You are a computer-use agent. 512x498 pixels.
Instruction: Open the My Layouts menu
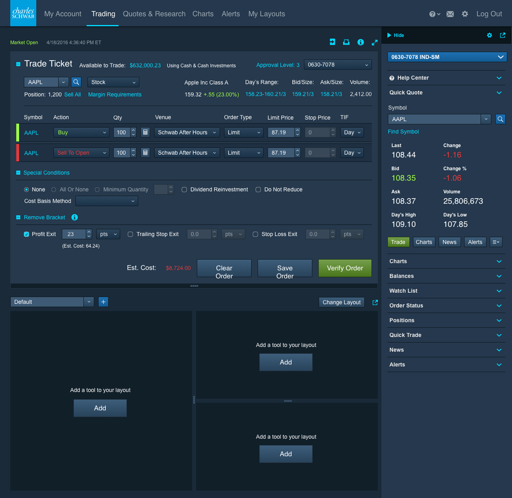266,14
